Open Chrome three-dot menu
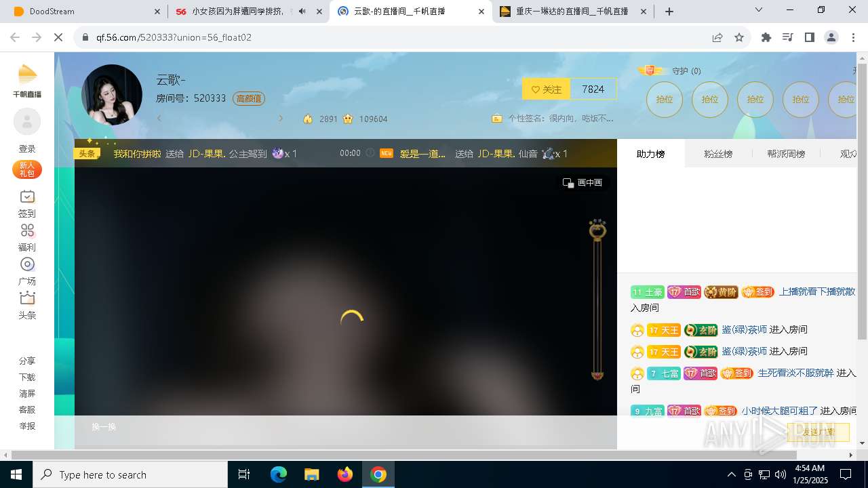 pos(853,37)
